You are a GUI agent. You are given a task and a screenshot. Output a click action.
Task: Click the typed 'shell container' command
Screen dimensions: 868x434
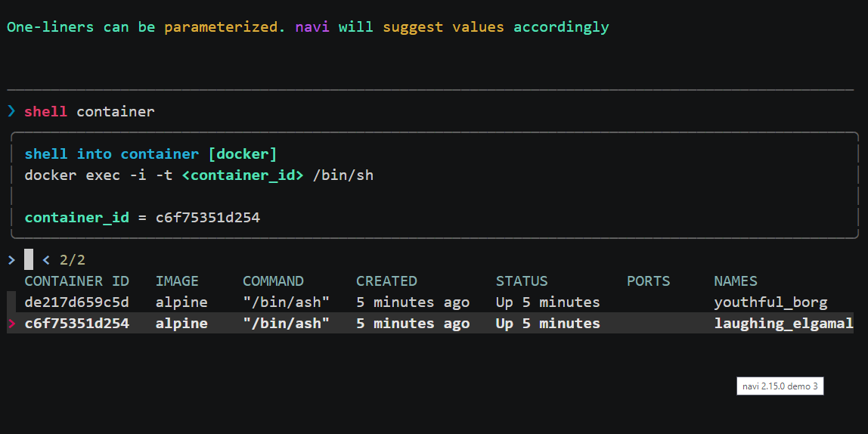[89, 112]
